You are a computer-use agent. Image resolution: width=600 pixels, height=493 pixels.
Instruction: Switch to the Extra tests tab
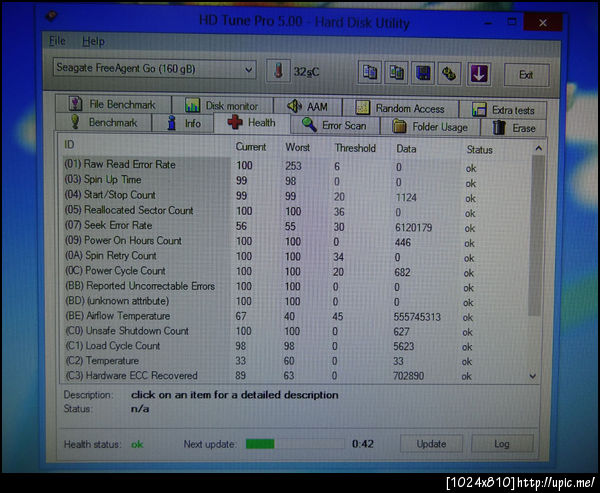(x=503, y=110)
